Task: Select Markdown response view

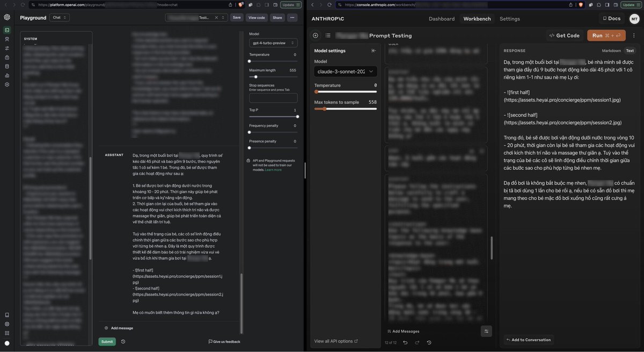Action: pos(611,51)
